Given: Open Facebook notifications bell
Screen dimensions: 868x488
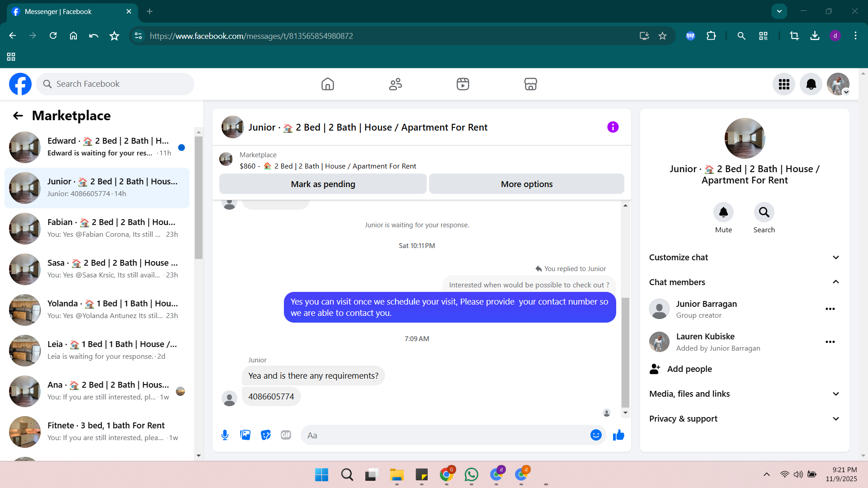Looking at the screenshot, I should click(811, 84).
